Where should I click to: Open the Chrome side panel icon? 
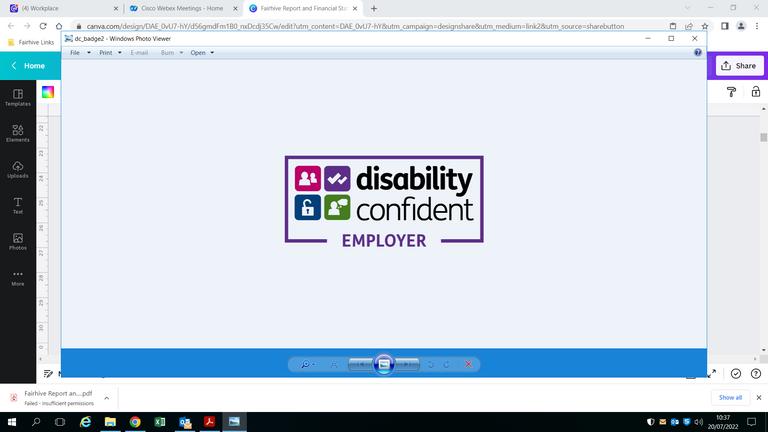pyautogui.click(x=725, y=26)
